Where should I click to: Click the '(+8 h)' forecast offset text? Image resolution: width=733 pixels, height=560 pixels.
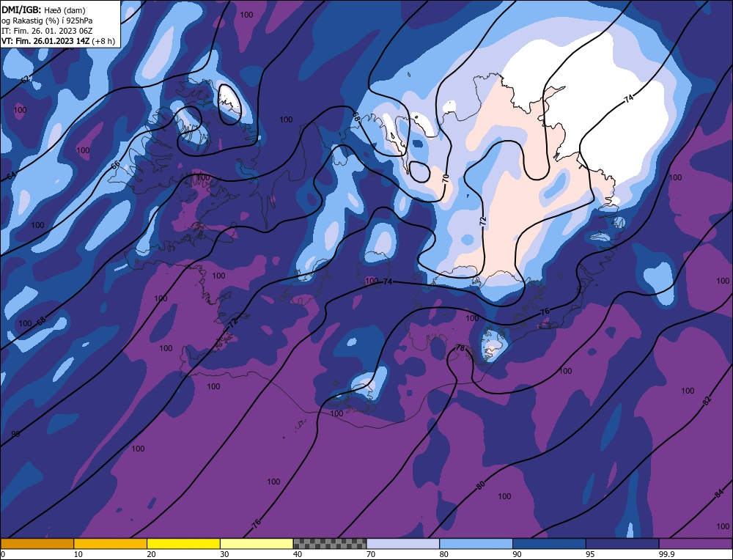pyautogui.click(x=103, y=41)
